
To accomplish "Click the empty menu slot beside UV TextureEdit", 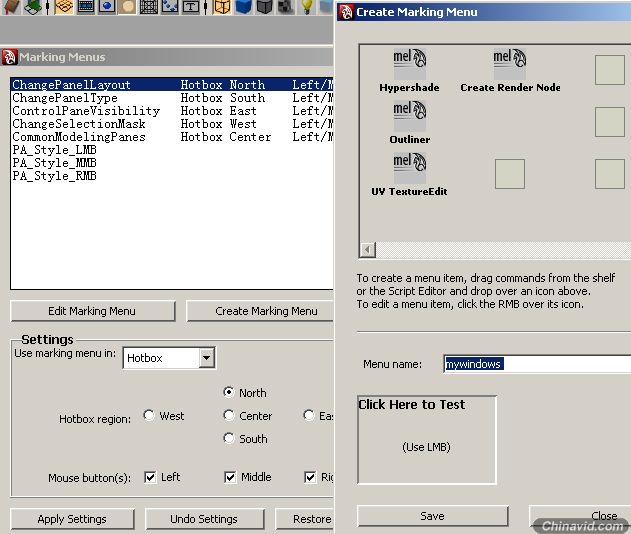I will coord(510,174).
